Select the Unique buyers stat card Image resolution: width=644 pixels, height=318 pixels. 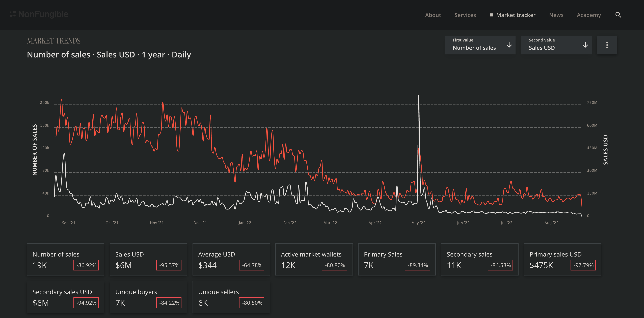tap(148, 297)
